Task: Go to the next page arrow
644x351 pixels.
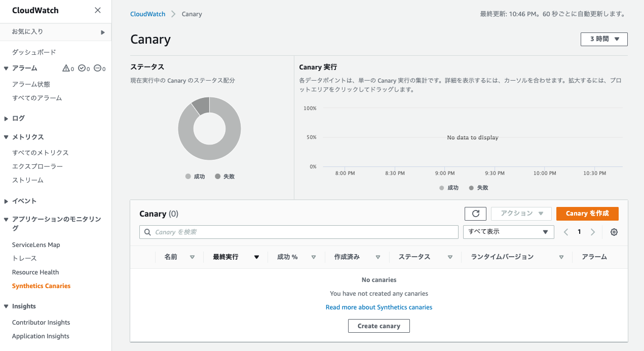Action: 593,232
